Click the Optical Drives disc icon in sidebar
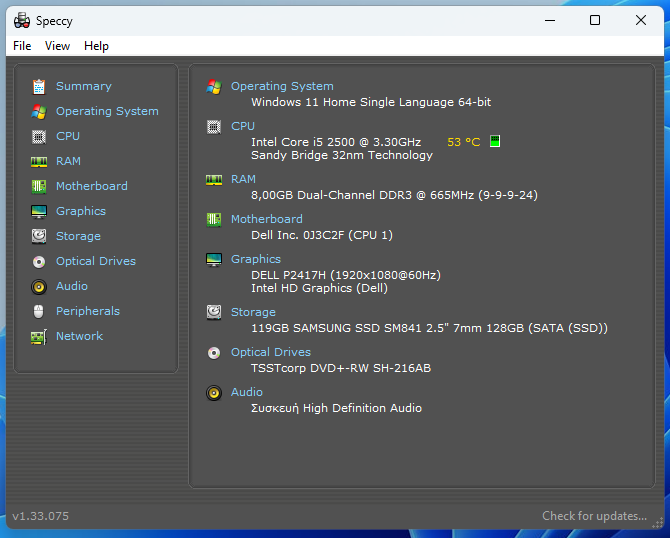Screen dimensions: 670x538 (x=39, y=262)
